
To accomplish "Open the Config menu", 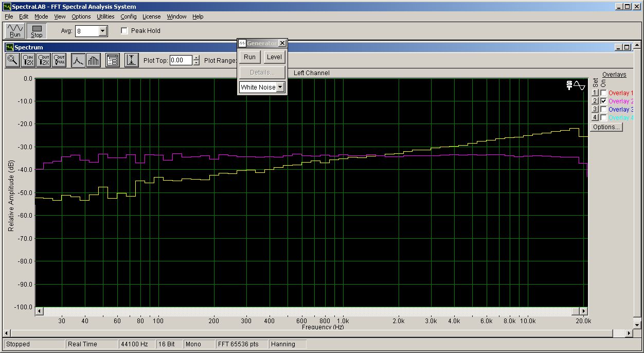I will pos(128,16).
